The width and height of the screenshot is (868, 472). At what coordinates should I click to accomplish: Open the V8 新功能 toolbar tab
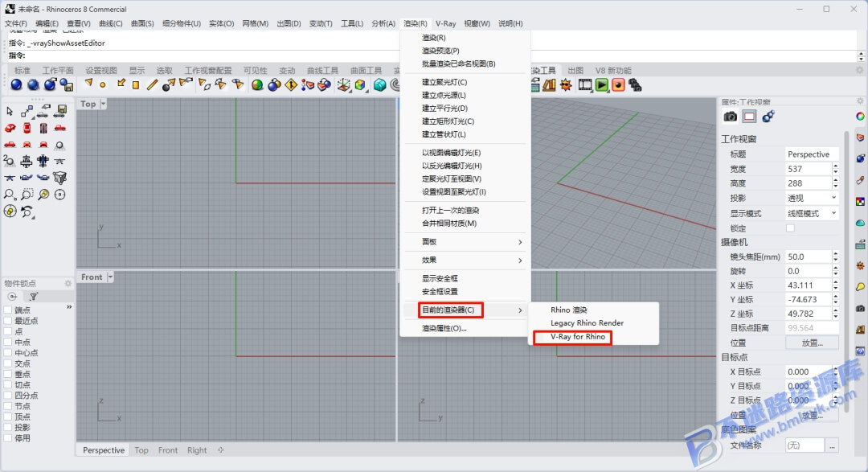[612, 70]
